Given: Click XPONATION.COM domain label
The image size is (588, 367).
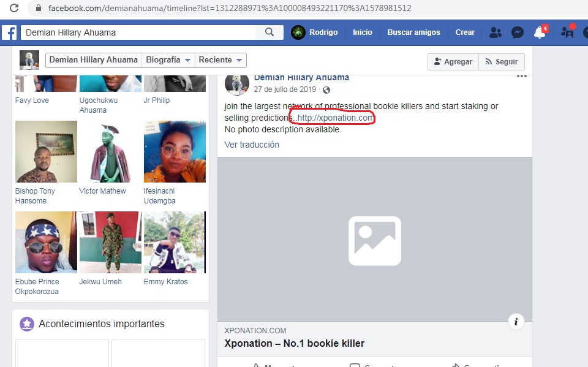Looking at the screenshot, I should (x=255, y=331).
